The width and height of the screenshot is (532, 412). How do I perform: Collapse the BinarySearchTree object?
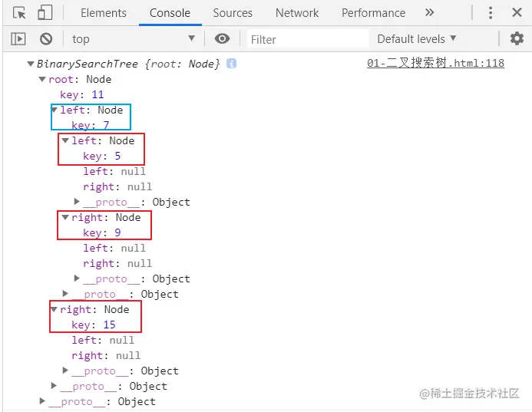(x=31, y=64)
